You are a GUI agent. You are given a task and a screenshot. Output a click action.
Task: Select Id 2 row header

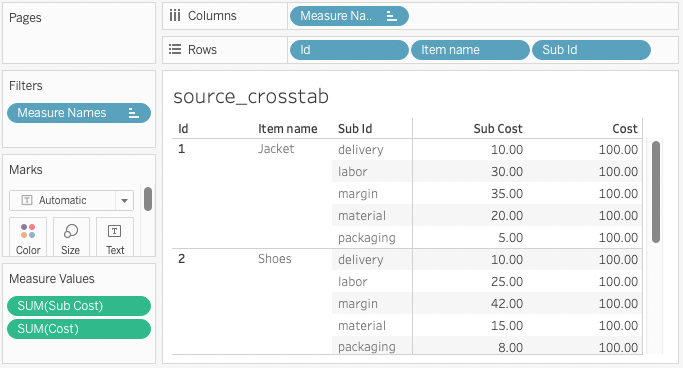point(182,259)
